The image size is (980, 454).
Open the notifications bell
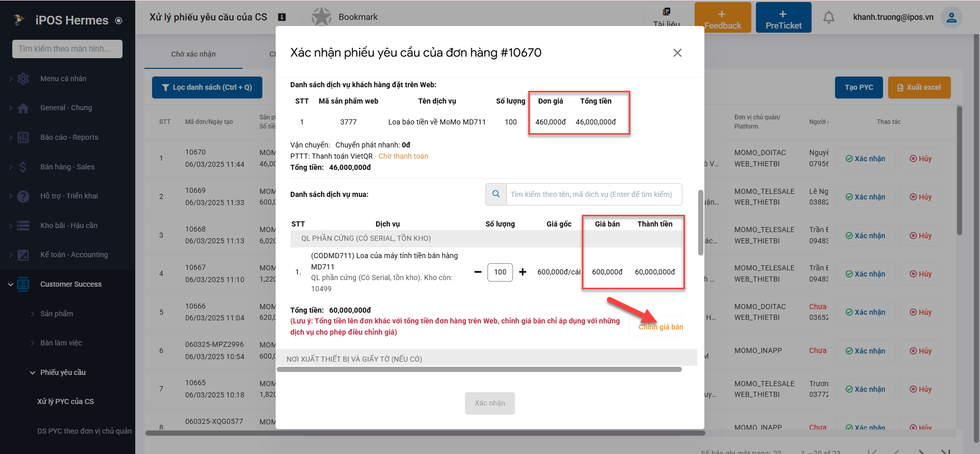pyautogui.click(x=829, y=17)
